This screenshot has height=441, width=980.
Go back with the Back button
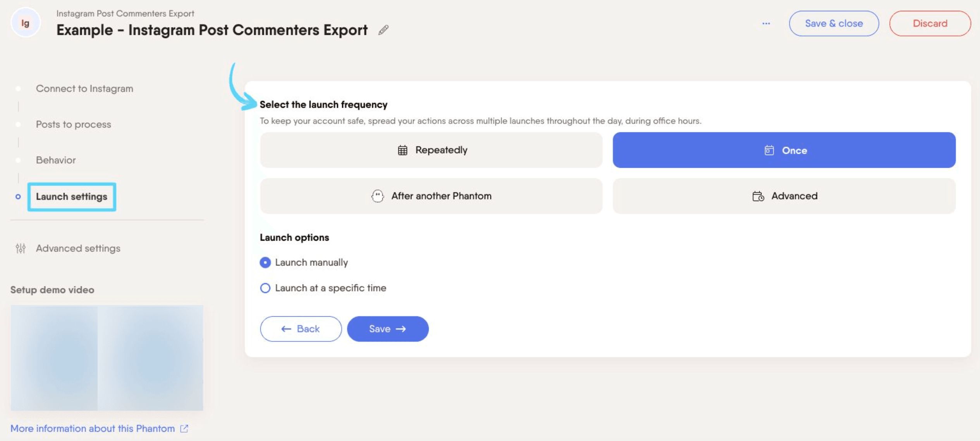[x=301, y=329]
